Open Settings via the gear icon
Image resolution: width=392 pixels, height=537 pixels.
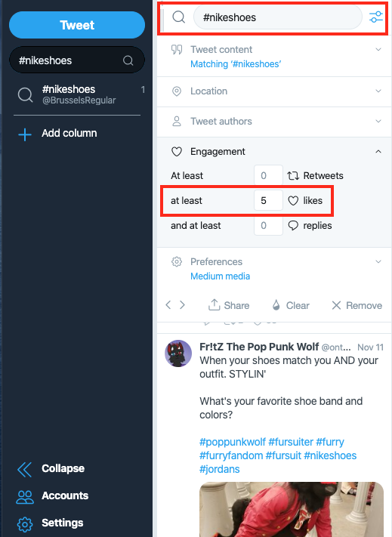[x=25, y=524]
